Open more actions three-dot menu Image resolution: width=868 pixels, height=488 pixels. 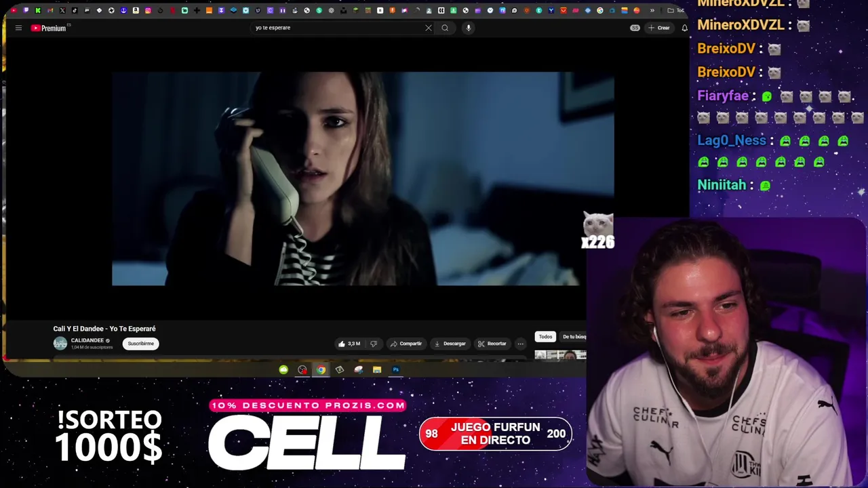(520, 344)
